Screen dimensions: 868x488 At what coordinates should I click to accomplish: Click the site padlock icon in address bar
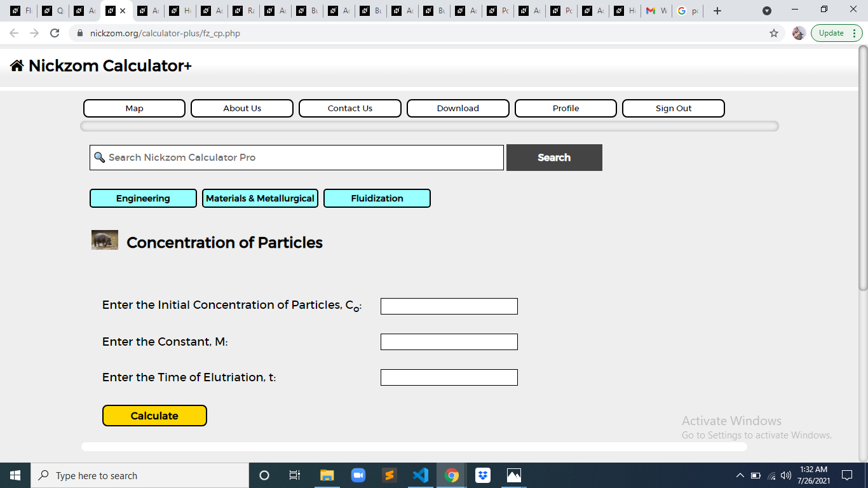pos(80,33)
